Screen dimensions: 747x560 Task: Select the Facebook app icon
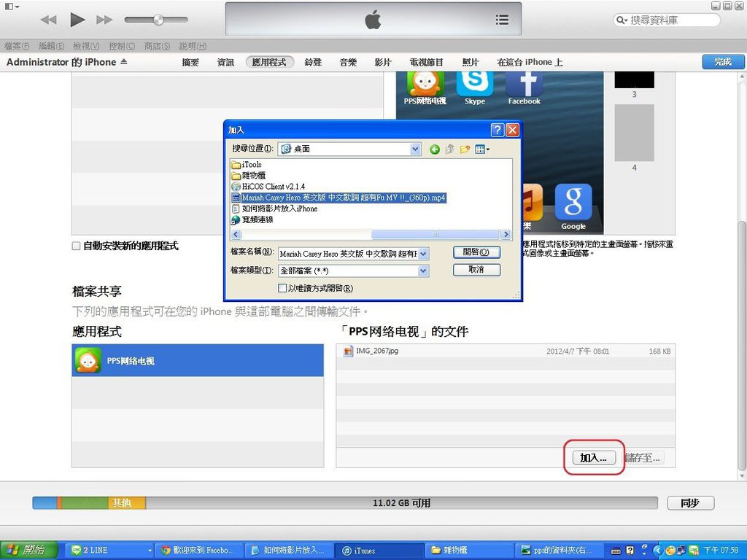point(524,87)
